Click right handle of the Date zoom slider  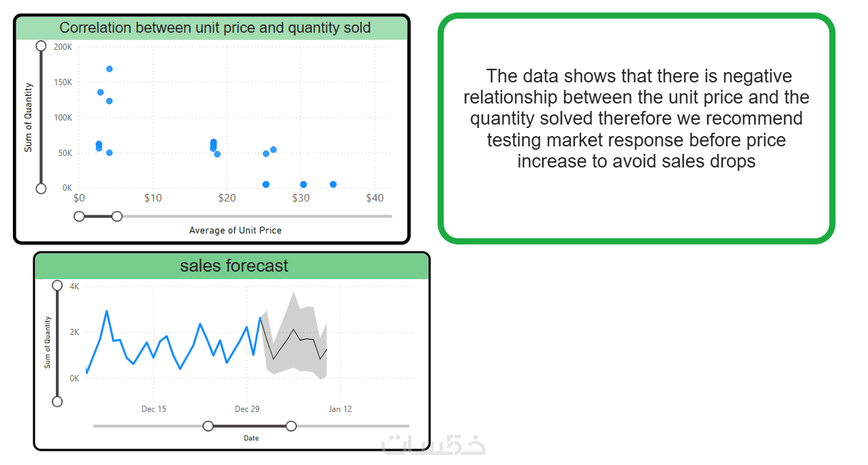point(291,426)
